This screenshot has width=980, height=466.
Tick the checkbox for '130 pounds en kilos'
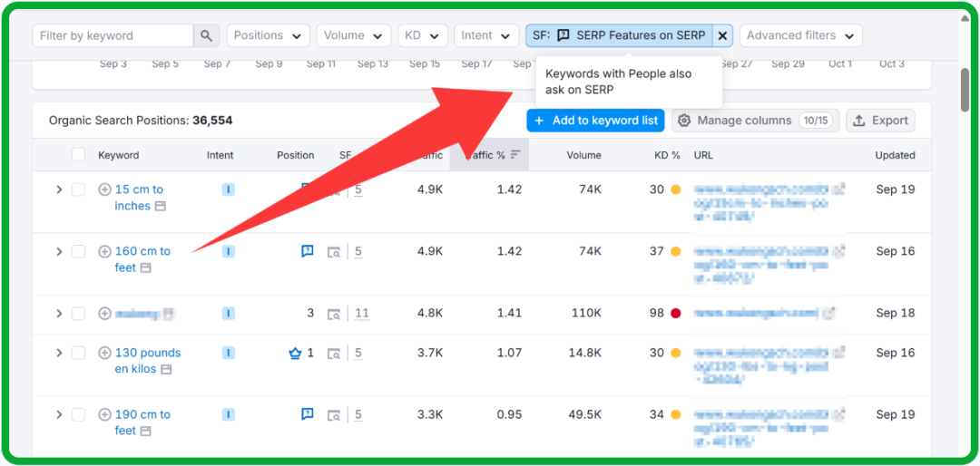pyautogui.click(x=79, y=353)
